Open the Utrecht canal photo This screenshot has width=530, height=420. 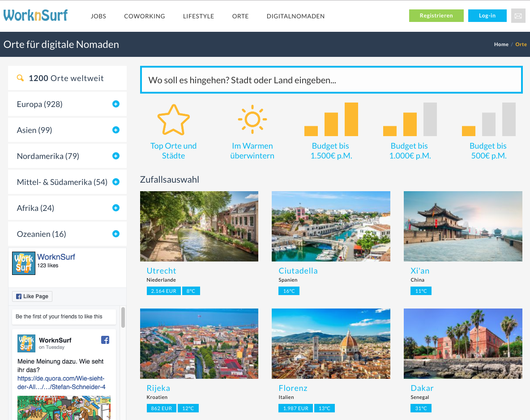coord(199,226)
